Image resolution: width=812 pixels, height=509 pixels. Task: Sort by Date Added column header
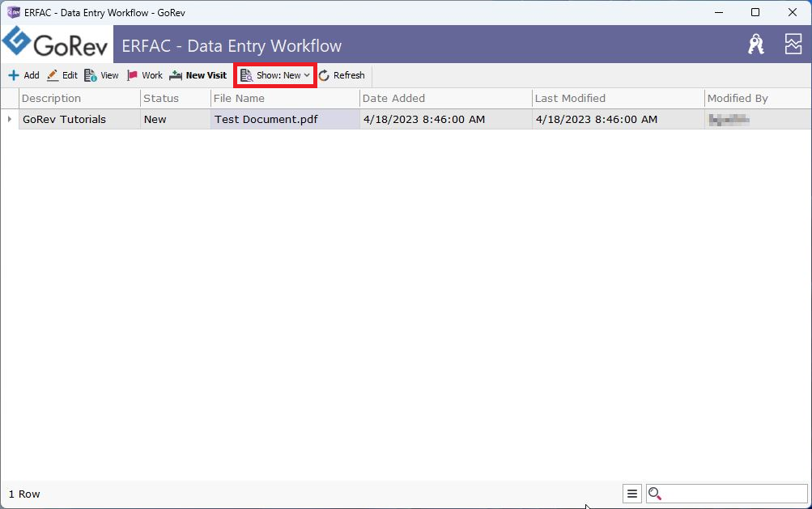point(446,99)
